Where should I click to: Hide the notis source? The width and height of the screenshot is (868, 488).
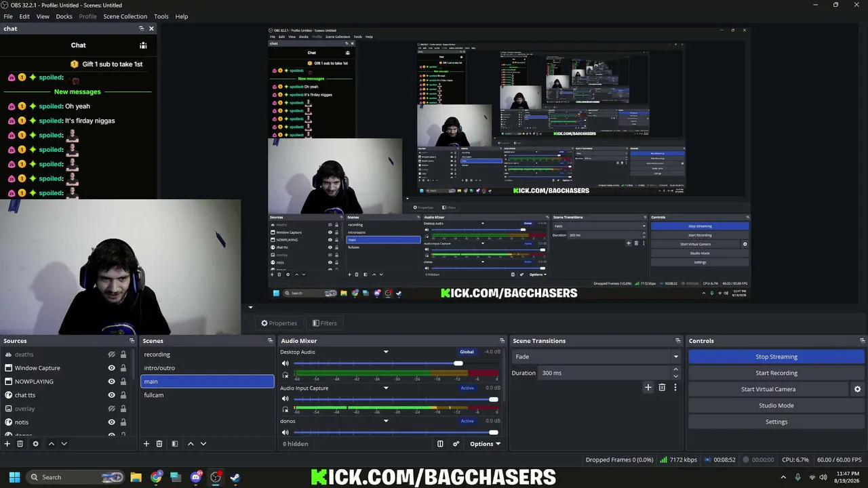(x=111, y=422)
